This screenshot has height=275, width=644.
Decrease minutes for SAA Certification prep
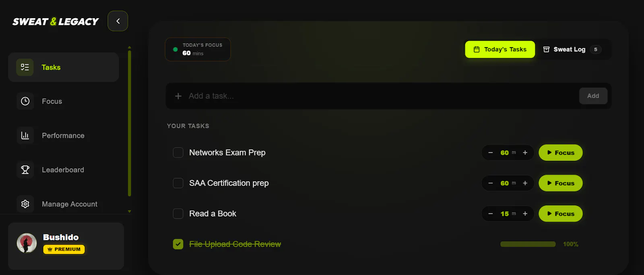coord(490,183)
